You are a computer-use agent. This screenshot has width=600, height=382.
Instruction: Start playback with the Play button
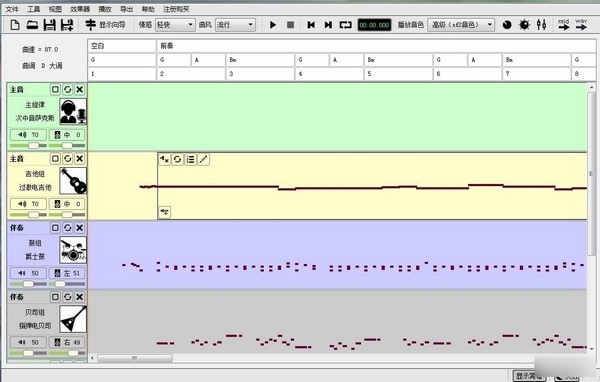(273, 25)
